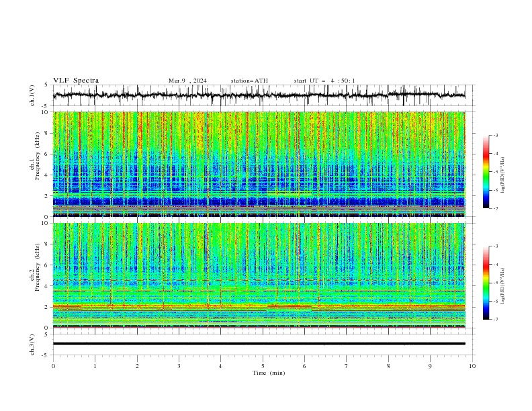Click the ch.2 color bar "log(PSD)(V²/Hz)" label
This screenshot has width=532, height=411.
[502, 286]
